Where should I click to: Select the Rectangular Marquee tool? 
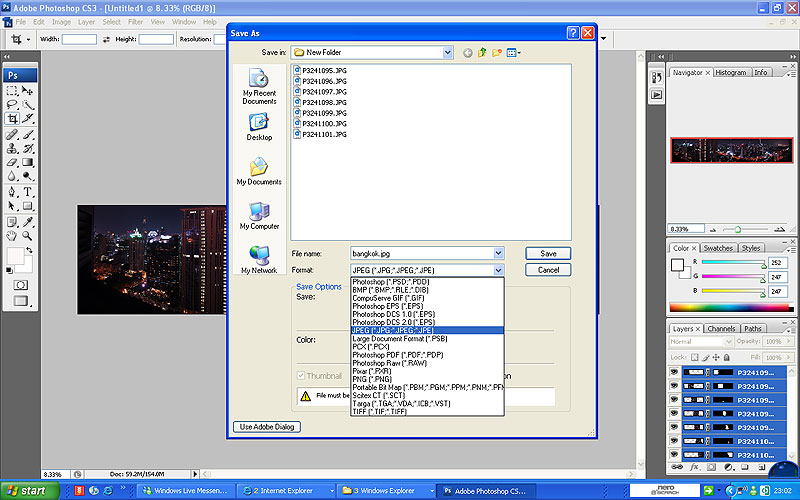click(12, 91)
